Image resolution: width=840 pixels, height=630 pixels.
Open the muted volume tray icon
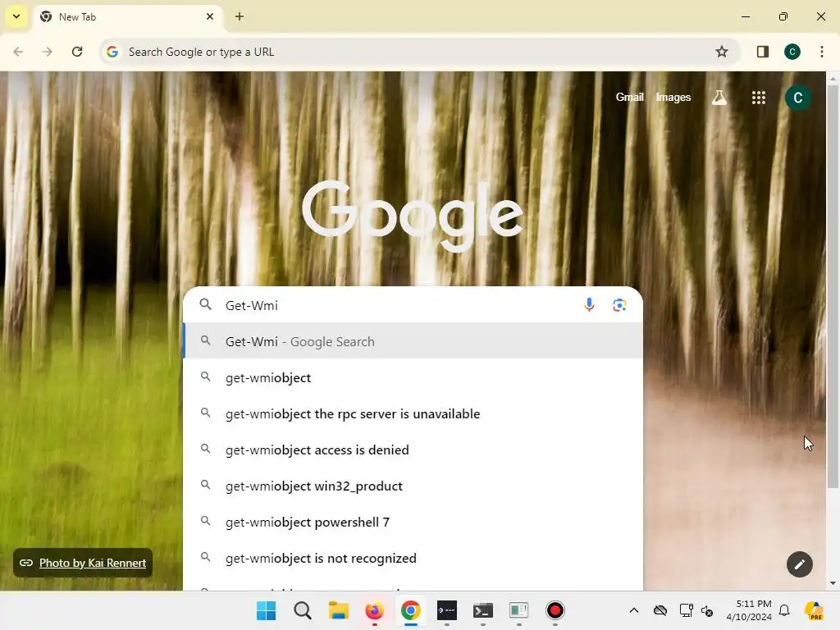point(707,610)
